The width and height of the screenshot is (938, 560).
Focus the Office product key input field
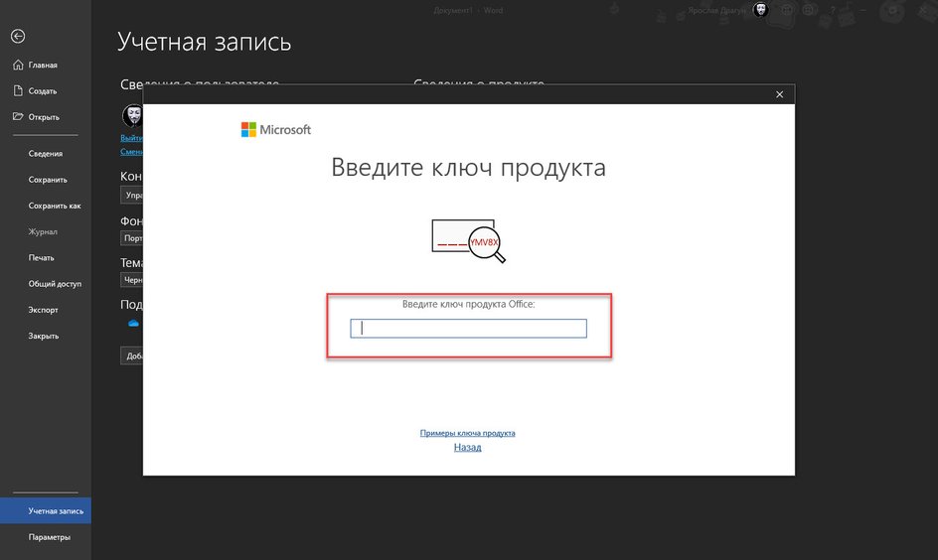coord(468,328)
